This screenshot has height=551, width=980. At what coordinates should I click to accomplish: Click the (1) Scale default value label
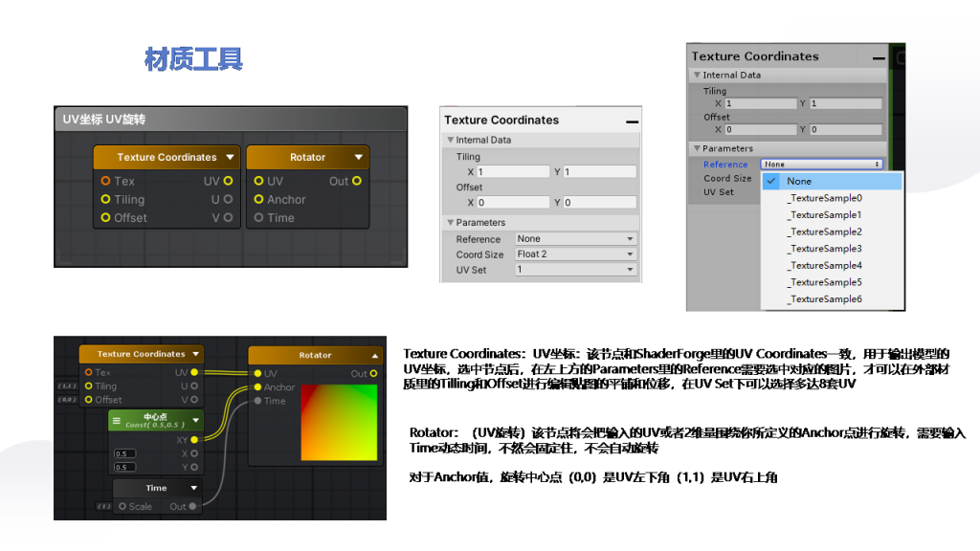(103, 506)
